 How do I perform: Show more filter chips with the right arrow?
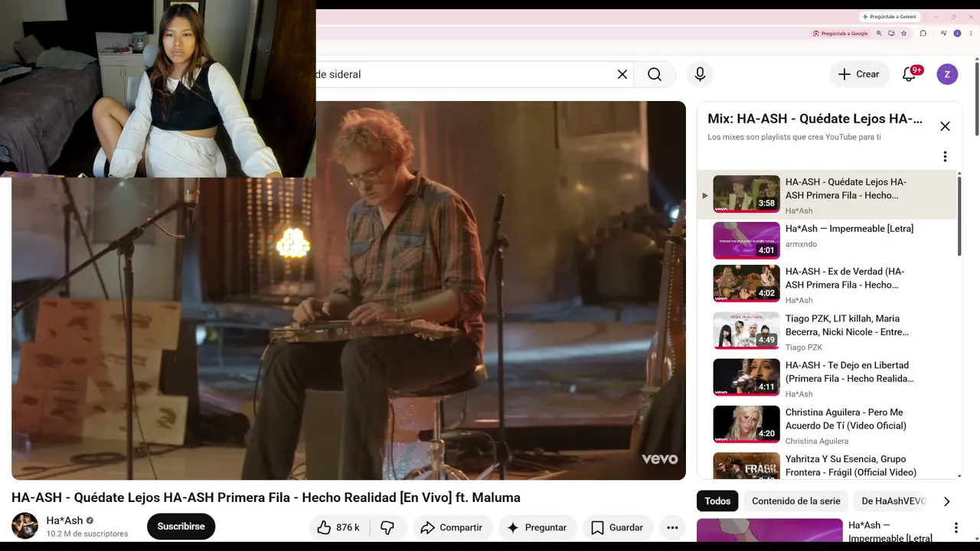click(946, 501)
